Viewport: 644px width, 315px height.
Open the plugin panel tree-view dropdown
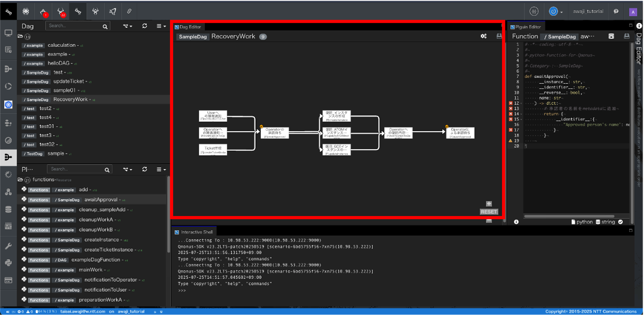[x=127, y=169]
